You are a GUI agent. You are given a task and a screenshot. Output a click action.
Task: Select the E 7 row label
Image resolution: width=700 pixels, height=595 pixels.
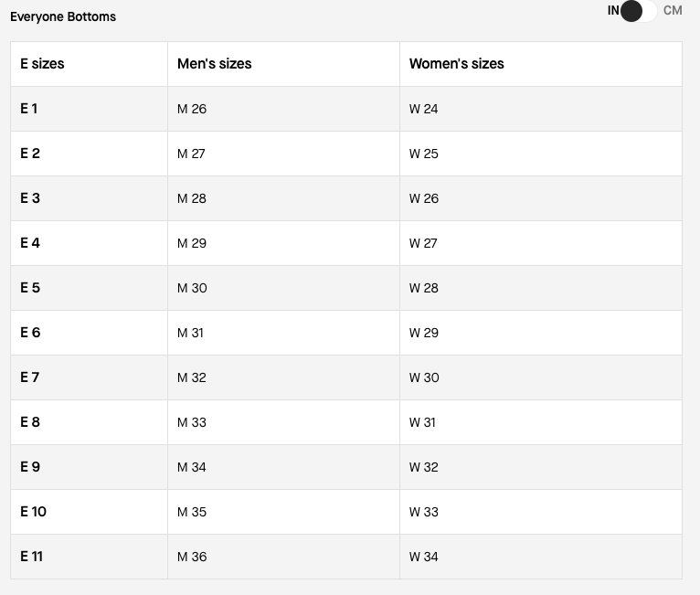[x=30, y=377]
